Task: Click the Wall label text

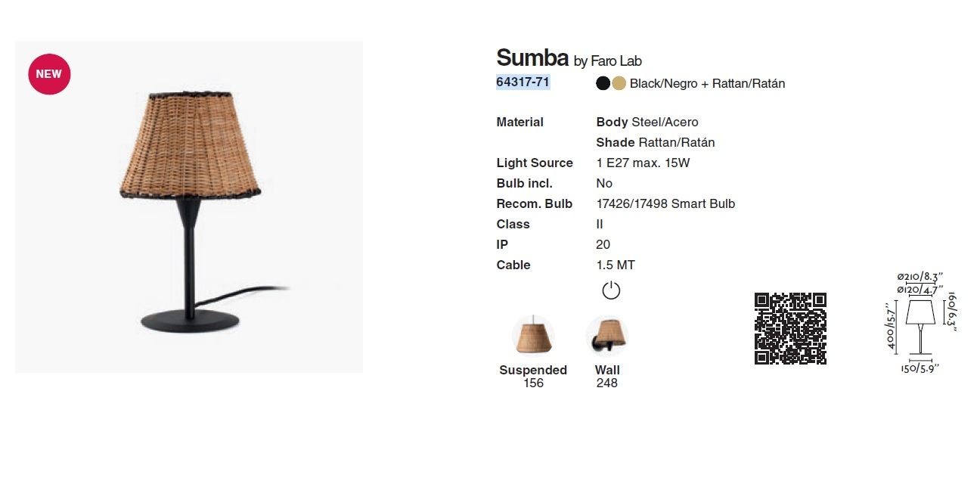Action: pos(607,370)
